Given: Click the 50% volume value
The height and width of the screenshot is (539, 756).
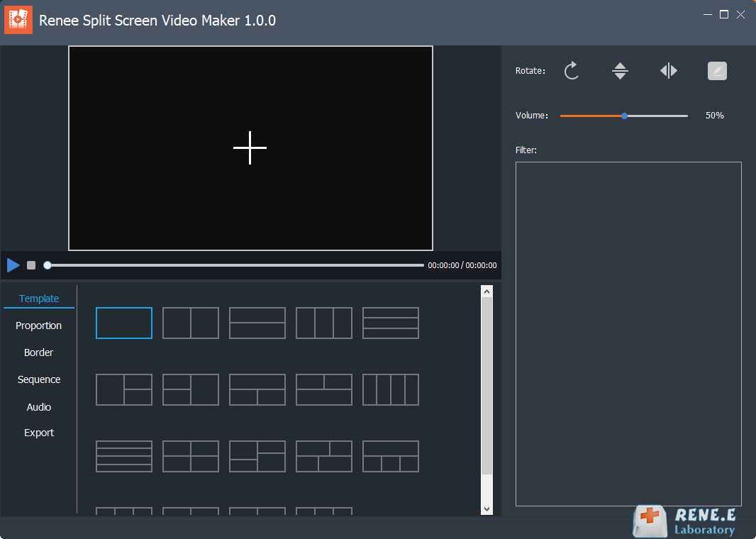Looking at the screenshot, I should pyautogui.click(x=715, y=116).
